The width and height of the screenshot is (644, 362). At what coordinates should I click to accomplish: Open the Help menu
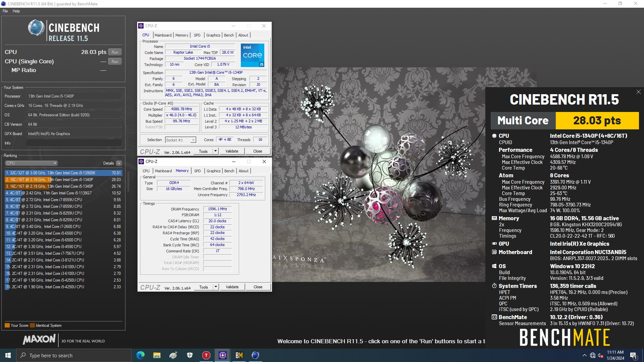click(16, 11)
